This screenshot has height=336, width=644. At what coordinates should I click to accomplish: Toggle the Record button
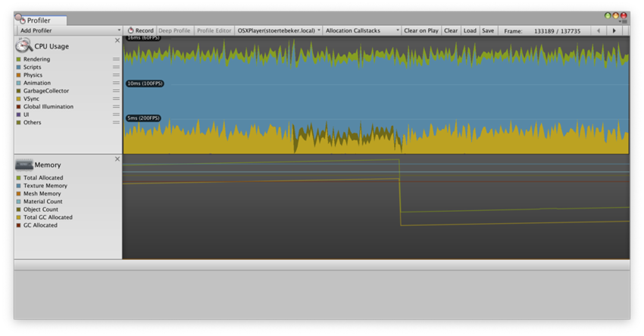140,31
